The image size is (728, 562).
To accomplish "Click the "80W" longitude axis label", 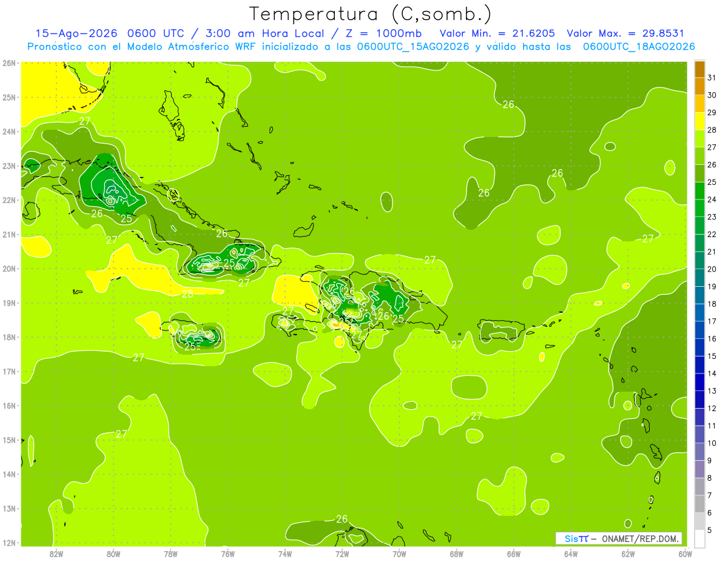I will point(113,554).
